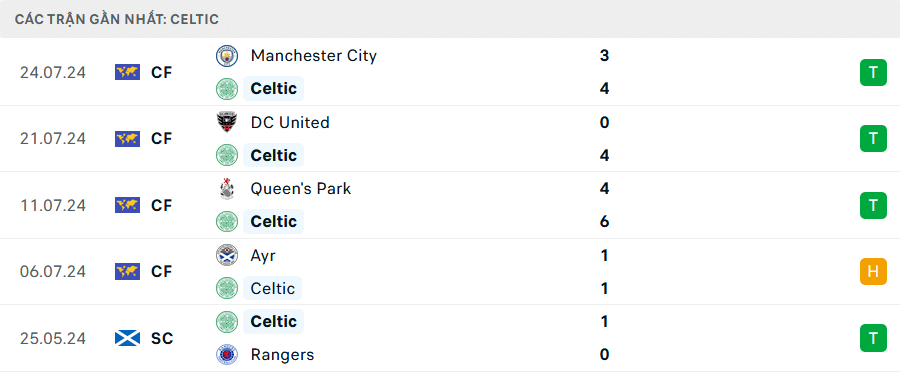Click the Queen's Park club crest
The height and width of the screenshot is (377, 900).
(227, 189)
